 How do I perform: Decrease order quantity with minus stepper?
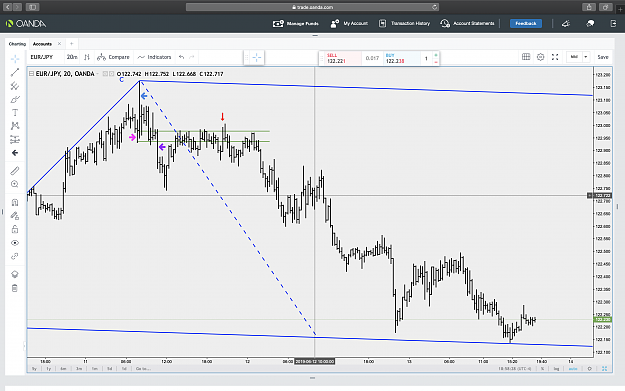coord(436,62)
